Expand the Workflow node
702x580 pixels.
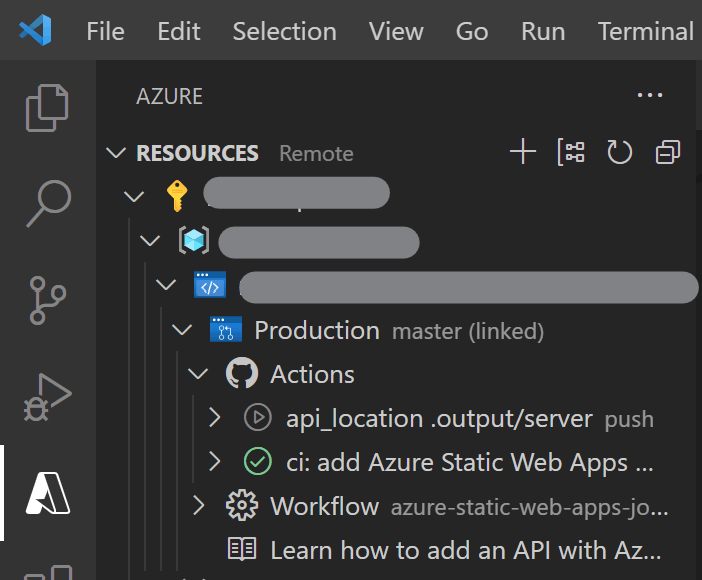point(199,506)
